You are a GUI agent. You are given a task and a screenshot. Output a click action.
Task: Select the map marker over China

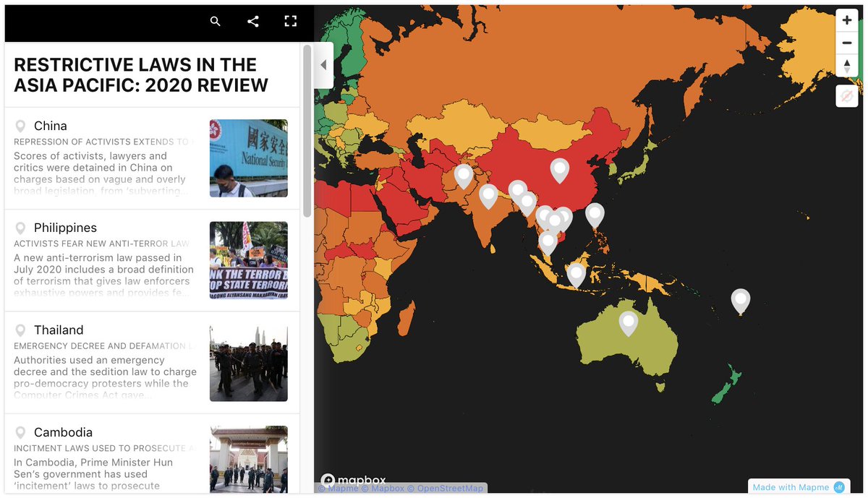point(560,171)
